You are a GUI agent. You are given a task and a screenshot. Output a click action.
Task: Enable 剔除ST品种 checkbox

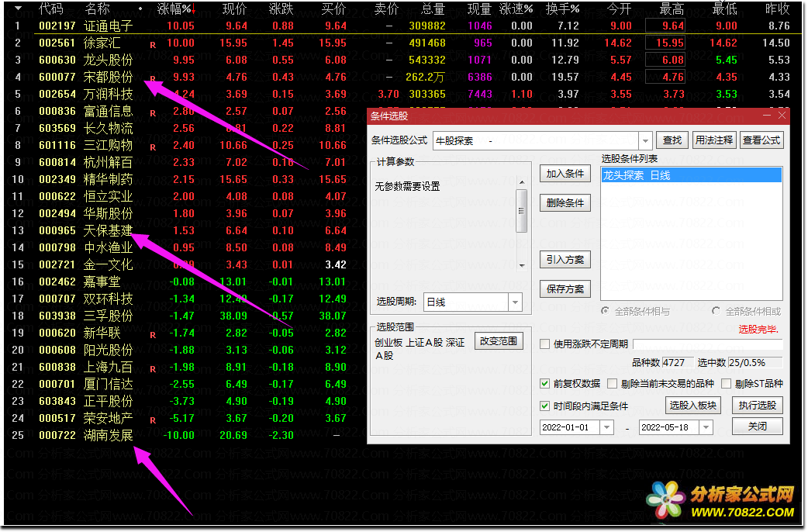click(726, 384)
